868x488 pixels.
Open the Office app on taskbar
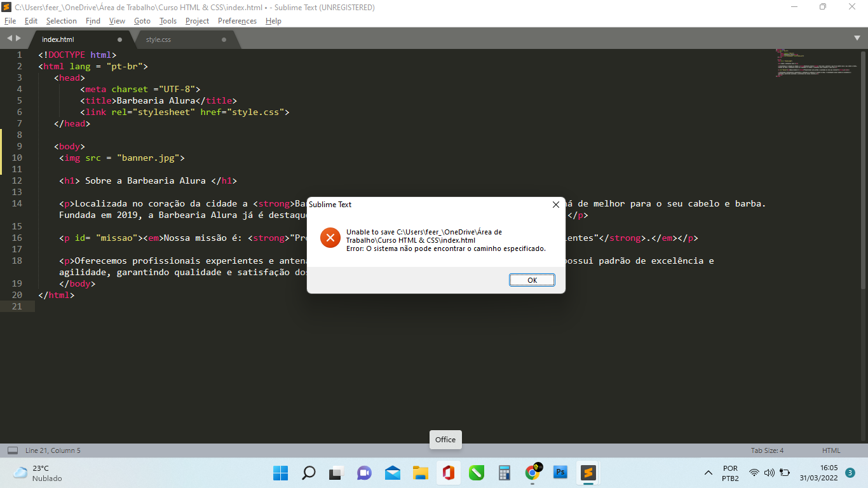[x=449, y=473]
